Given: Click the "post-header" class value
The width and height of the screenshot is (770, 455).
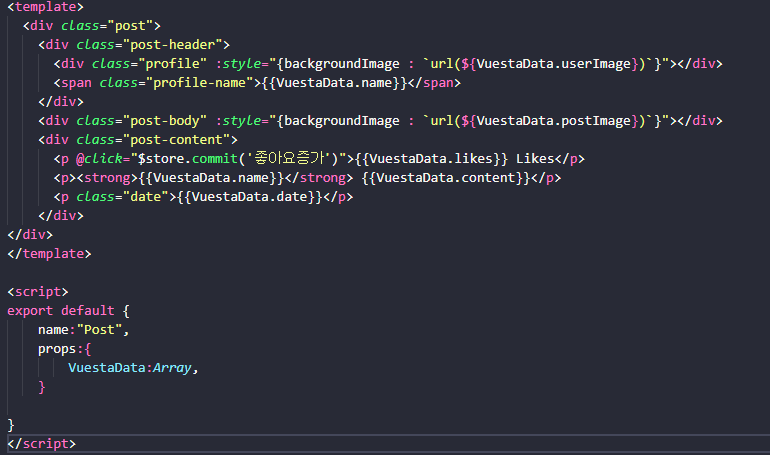Looking at the screenshot, I should click(172, 45).
